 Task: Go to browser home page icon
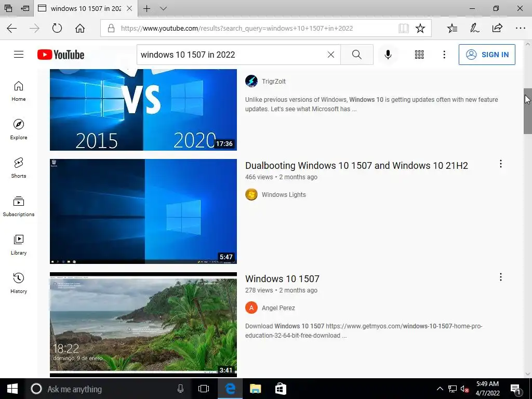point(80,28)
